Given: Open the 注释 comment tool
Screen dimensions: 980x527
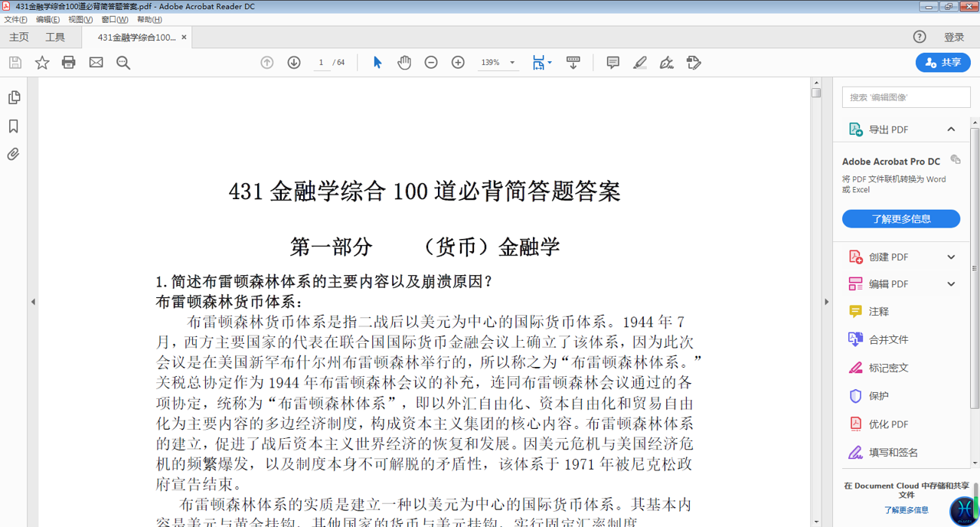Looking at the screenshot, I should (879, 312).
